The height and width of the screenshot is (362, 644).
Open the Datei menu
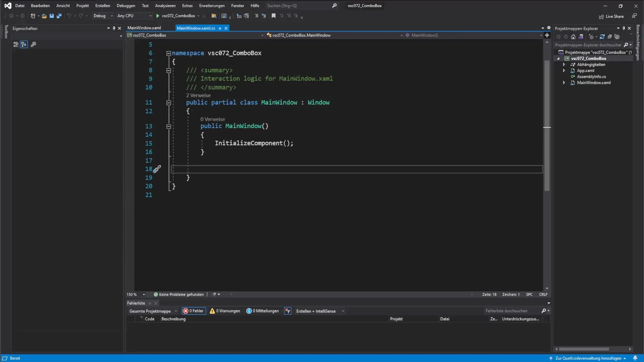[x=20, y=5]
